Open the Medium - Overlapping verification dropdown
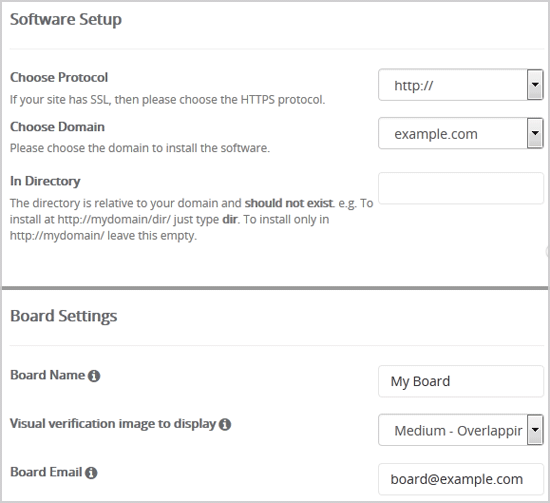This screenshot has height=503, width=550. [x=461, y=430]
